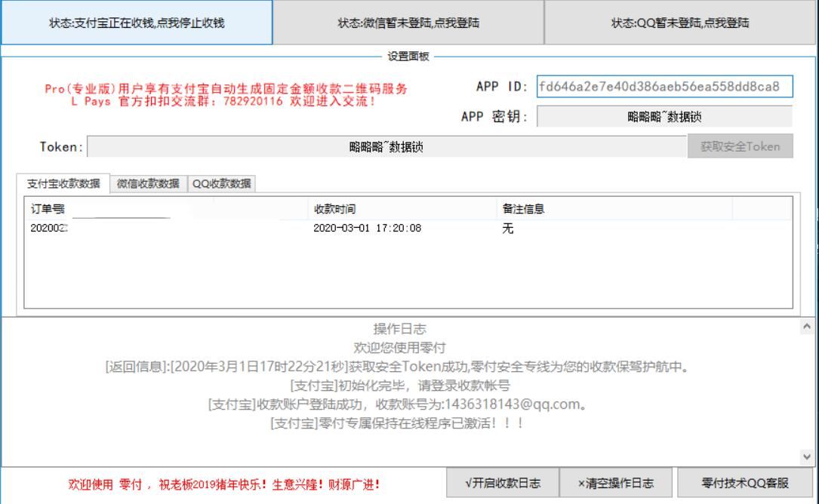Click the operation log scroll-up arrow
The width and height of the screenshot is (819, 504).
coord(806,327)
